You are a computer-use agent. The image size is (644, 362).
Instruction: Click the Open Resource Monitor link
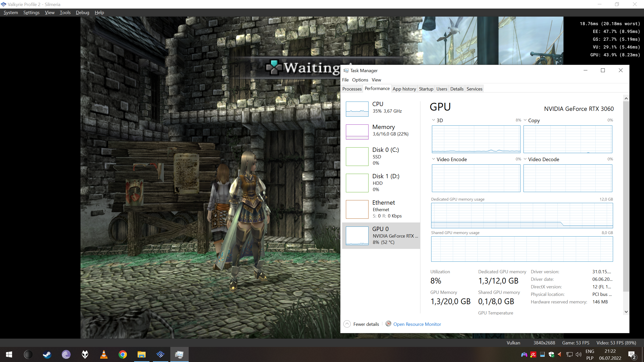[x=417, y=324]
